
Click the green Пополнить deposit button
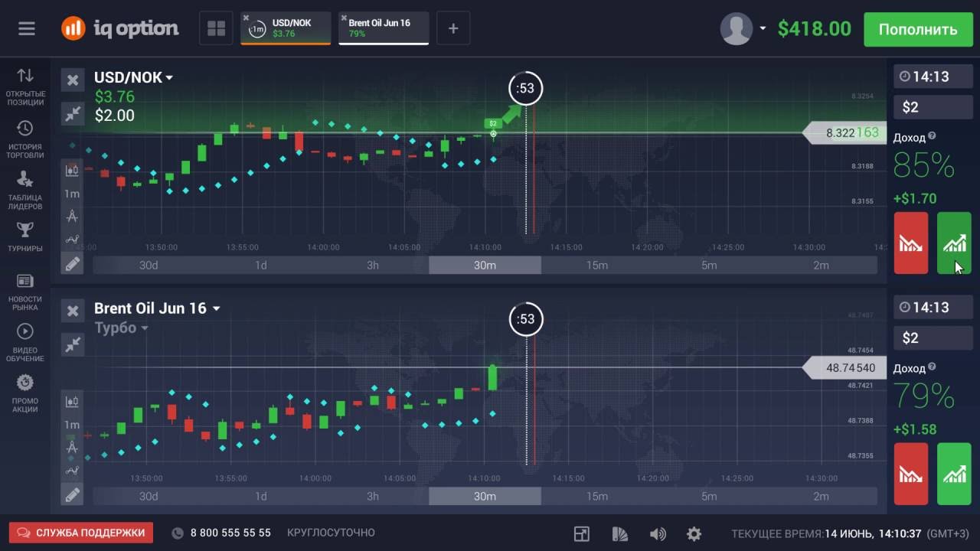click(917, 29)
